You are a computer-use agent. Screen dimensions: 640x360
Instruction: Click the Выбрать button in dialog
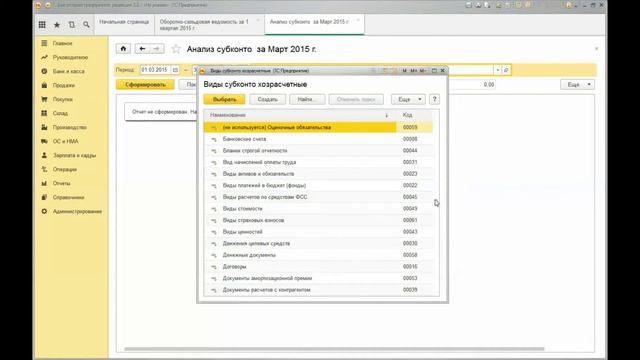(x=224, y=100)
